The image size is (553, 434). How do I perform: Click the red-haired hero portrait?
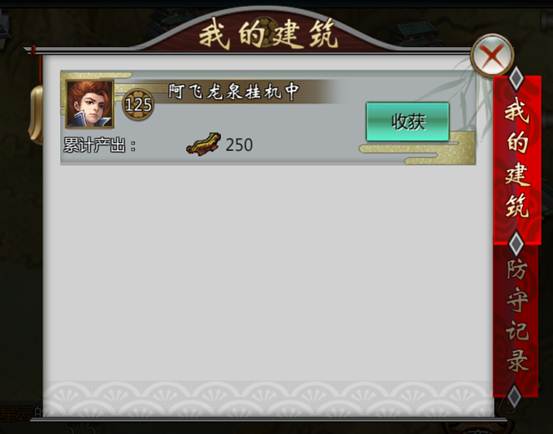90,104
